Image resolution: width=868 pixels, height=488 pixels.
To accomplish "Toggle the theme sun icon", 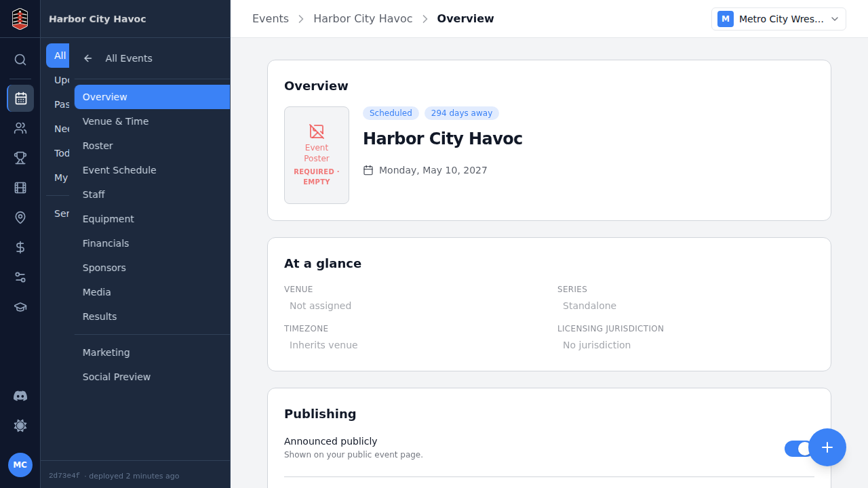I will 20,426.
